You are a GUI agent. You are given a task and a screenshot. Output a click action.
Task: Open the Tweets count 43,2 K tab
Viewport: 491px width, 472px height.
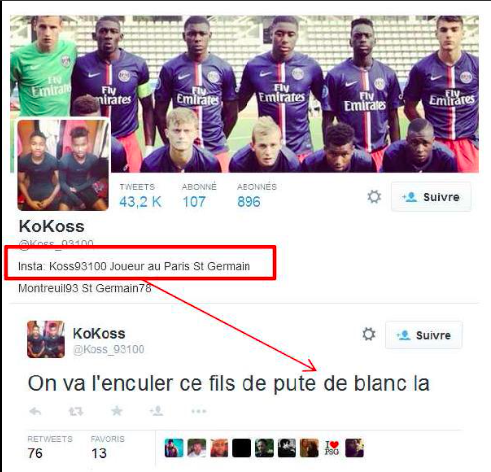pos(140,196)
